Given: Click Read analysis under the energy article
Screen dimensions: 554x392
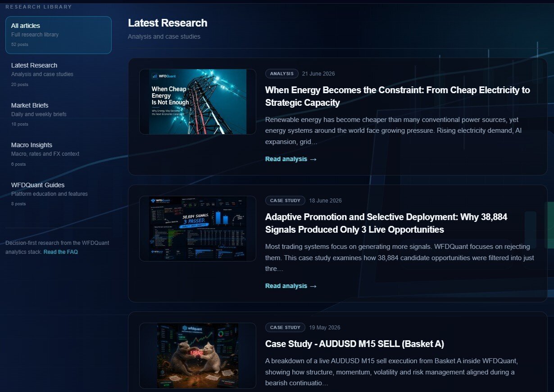Looking at the screenshot, I should click(291, 159).
